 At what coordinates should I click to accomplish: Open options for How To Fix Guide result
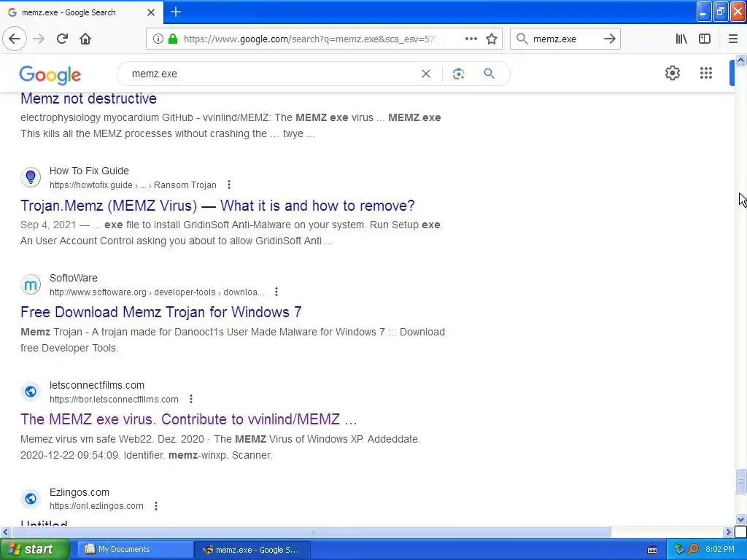point(229,184)
